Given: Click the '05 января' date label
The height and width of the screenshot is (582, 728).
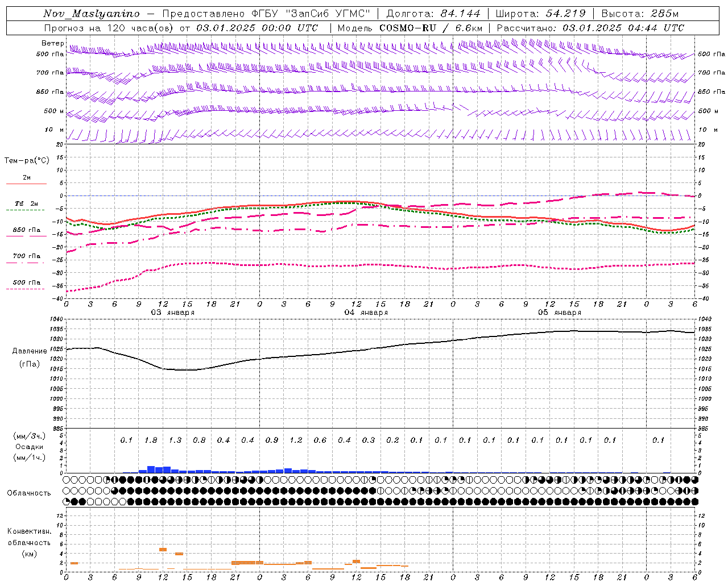Looking at the screenshot, I should (560, 312).
